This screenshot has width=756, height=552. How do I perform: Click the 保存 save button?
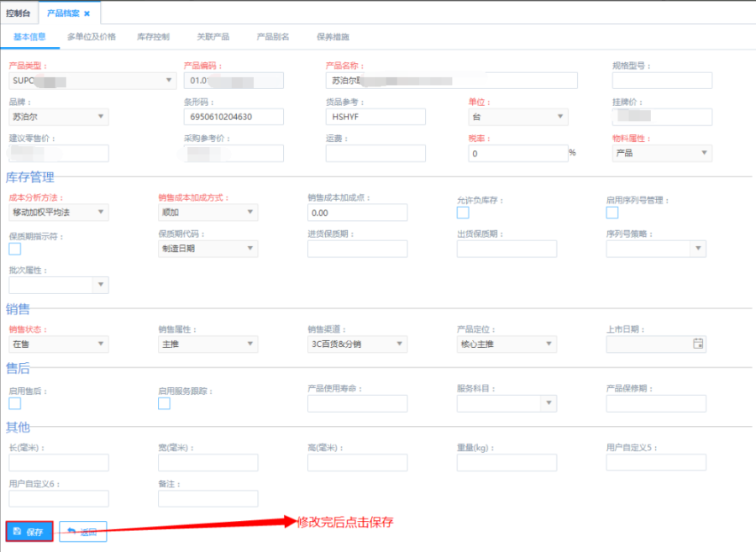click(x=29, y=532)
